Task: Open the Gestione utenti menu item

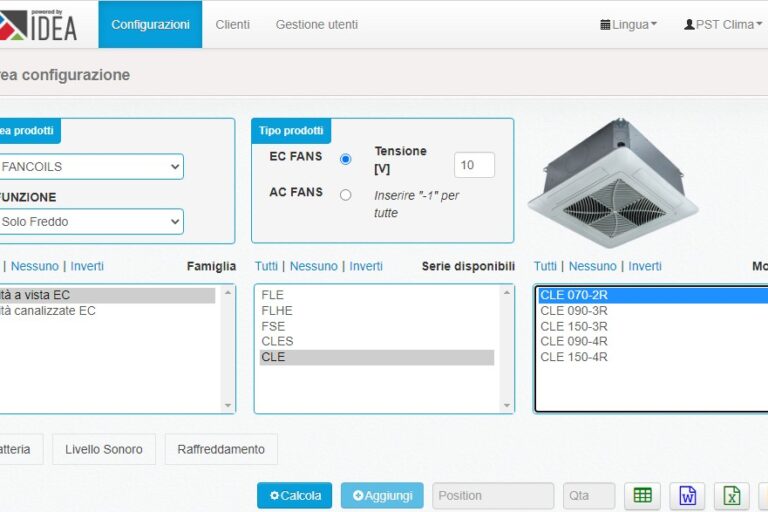Action: (x=316, y=24)
